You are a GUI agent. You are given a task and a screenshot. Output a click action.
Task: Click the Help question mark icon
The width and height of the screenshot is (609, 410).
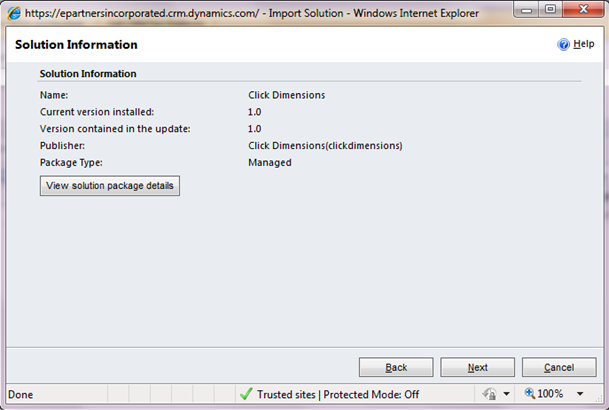[563, 45]
